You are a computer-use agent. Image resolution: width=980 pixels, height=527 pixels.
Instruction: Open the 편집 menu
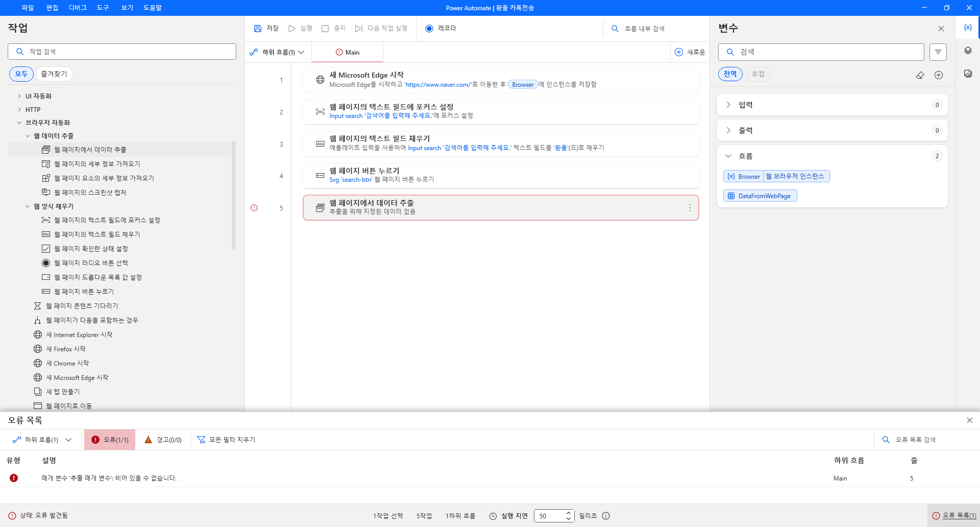(52, 8)
